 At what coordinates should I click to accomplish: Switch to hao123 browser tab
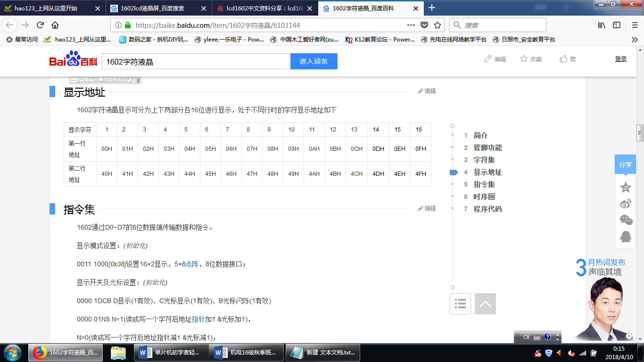[x=52, y=8]
